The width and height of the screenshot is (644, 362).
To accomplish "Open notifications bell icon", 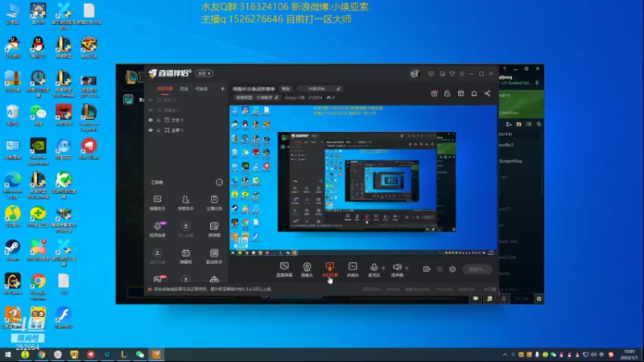I will tap(474, 93).
